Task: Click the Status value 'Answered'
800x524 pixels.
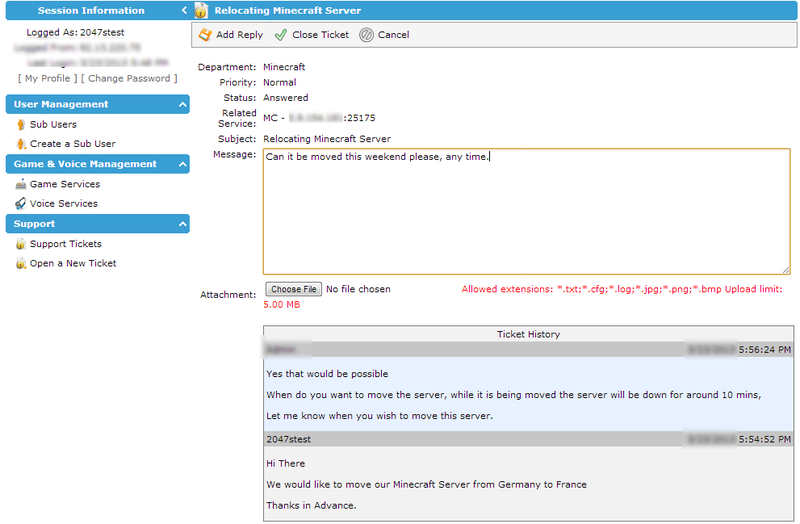Action: click(x=286, y=97)
